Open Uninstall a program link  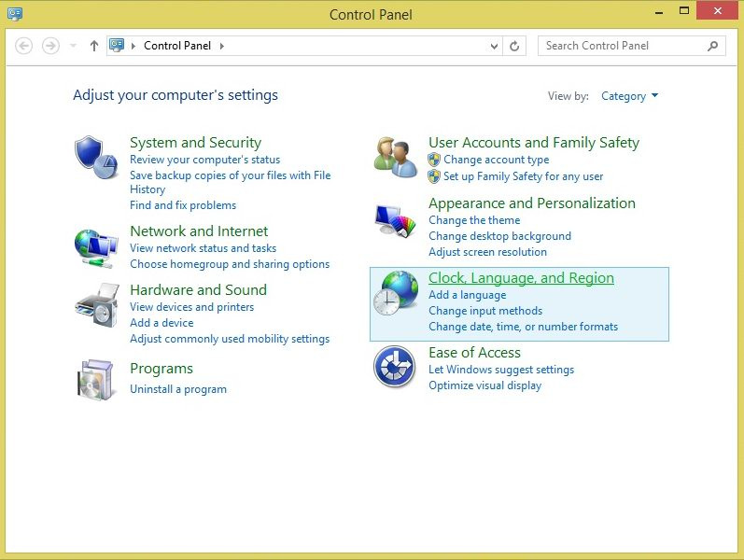click(x=178, y=389)
